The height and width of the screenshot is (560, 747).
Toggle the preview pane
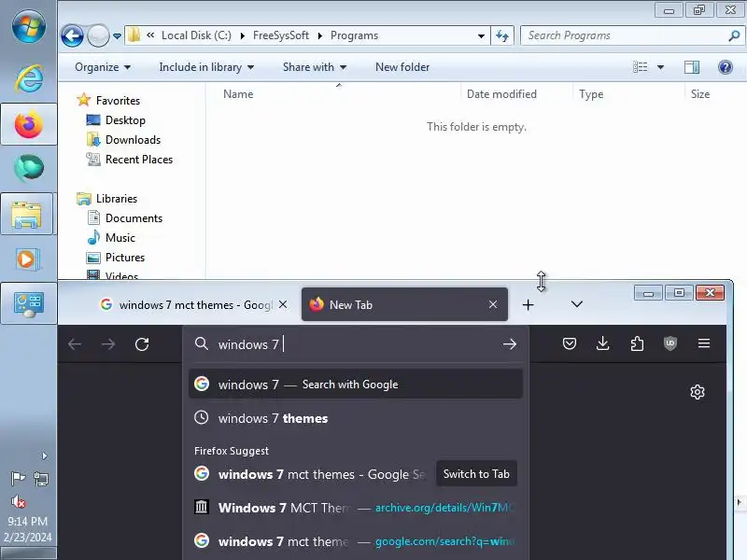[692, 67]
